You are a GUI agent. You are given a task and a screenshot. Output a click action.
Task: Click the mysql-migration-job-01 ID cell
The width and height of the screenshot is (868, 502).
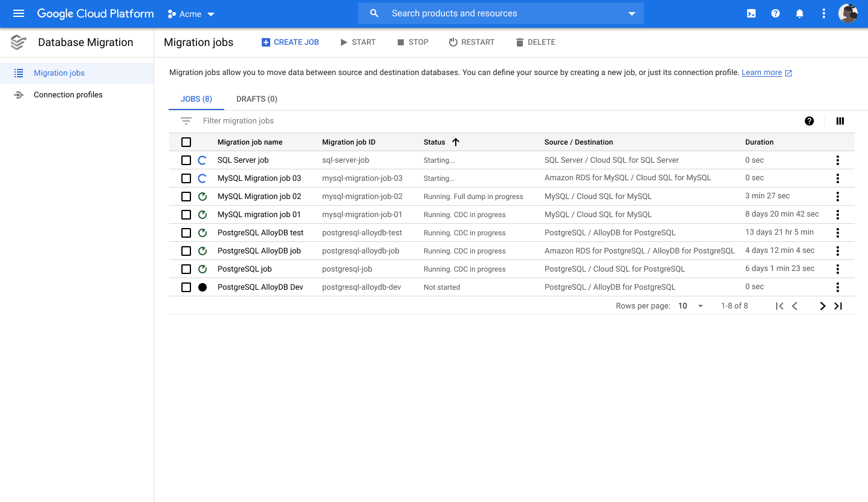[362, 215]
